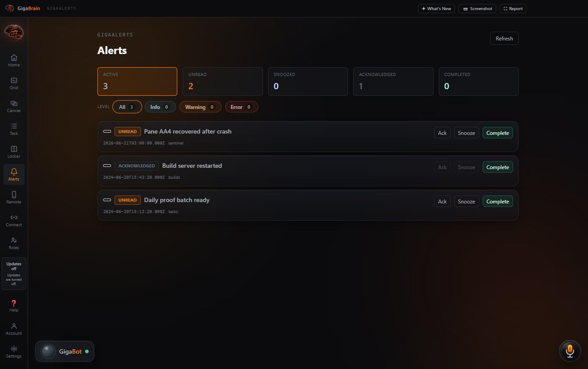Open Help question mark

click(14, 306)
